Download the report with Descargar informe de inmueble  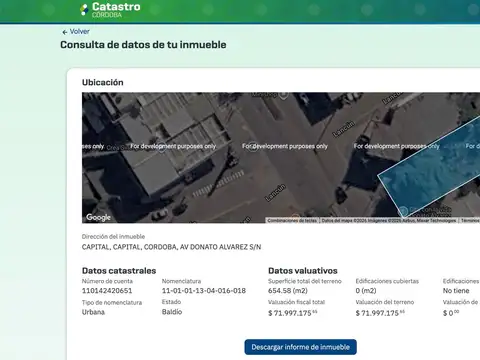pyautogui.click(x=300, y=347)
